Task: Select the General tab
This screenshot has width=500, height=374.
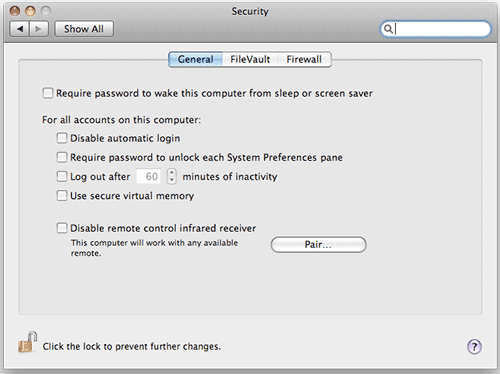Action: pos(196,59)
